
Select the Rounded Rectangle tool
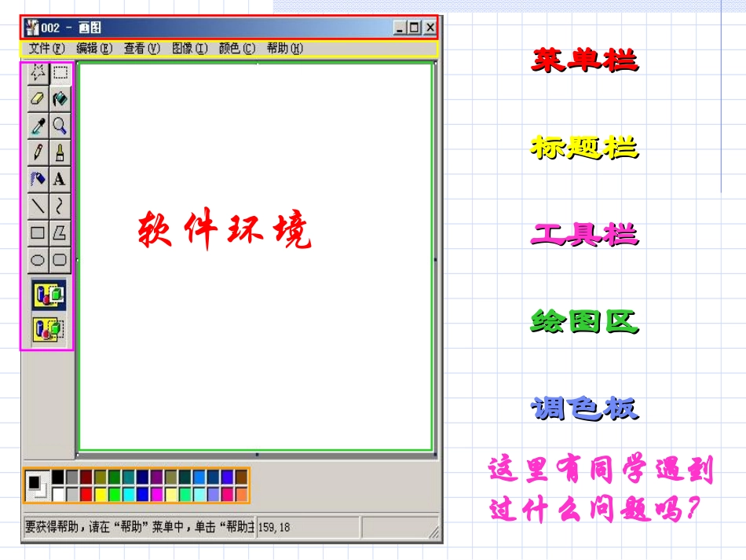pos(60,260)
